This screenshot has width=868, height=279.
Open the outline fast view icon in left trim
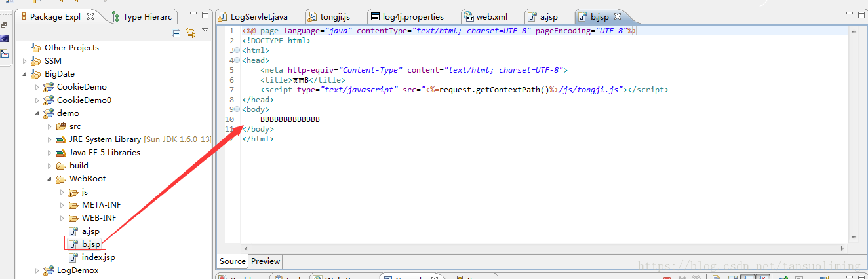[x=5, y=54]
